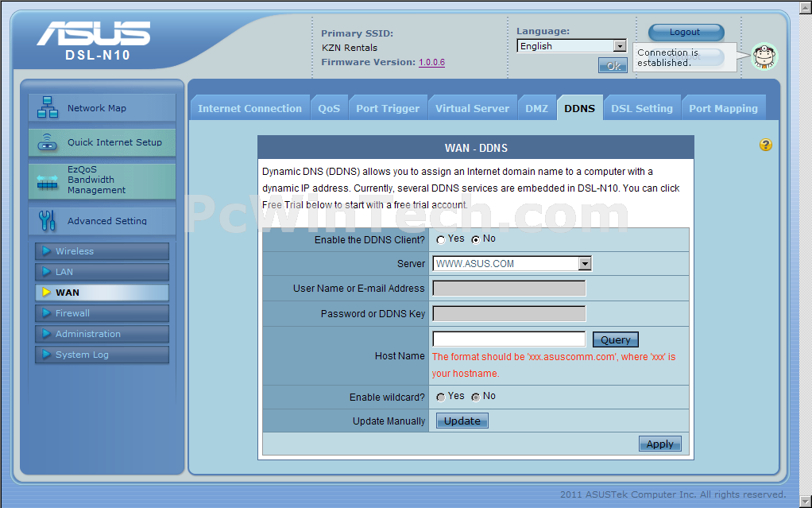Apply the DDNS settings
This screenshot has width=812, height=508.
[x=660, y=444]
